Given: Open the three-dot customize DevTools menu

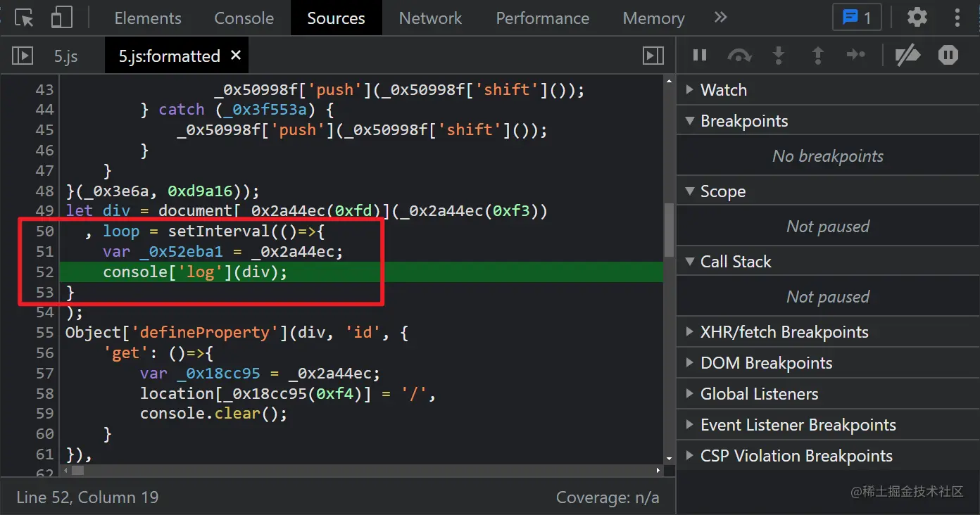Looking at the screenshot, I should (x=957, y=18).
